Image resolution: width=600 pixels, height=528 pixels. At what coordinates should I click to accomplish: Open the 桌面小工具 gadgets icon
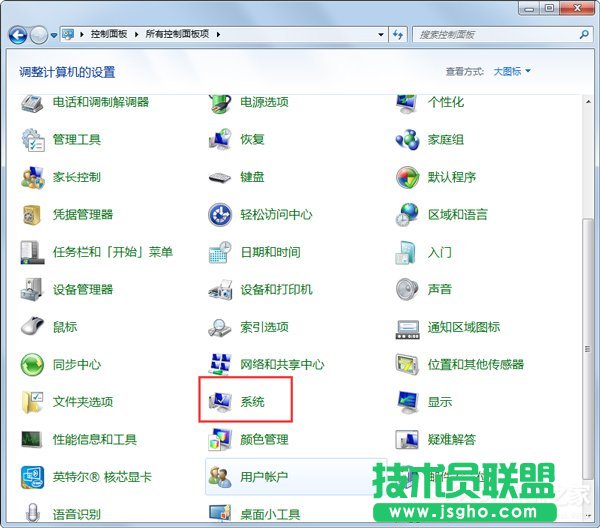(220, 513)
